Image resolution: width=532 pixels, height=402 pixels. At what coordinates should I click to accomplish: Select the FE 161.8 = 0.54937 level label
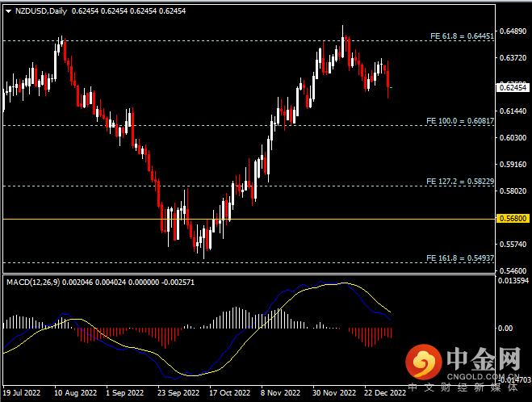460,258
